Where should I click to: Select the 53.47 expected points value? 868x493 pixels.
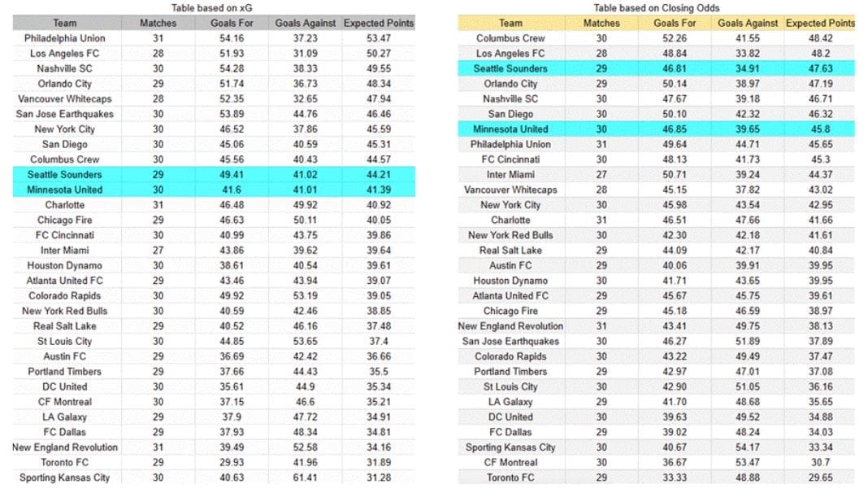coord(379,38)
